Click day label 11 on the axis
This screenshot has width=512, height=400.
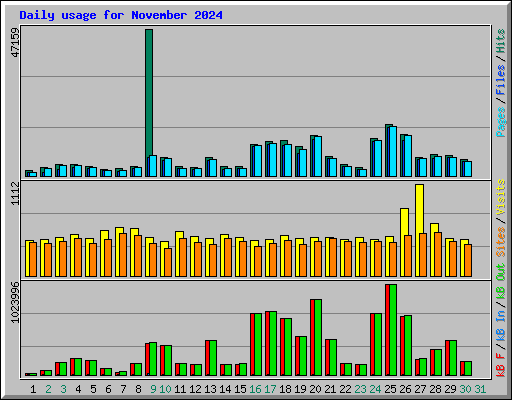point(180,389)
